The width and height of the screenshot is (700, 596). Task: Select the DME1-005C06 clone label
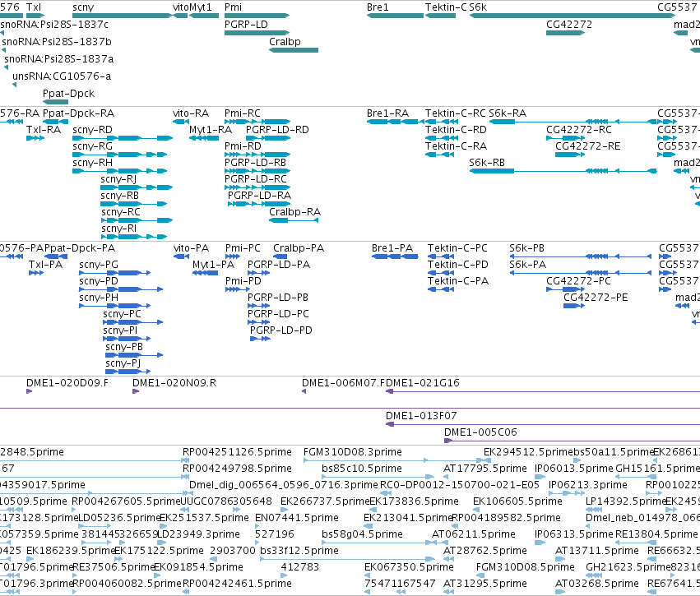480,432
